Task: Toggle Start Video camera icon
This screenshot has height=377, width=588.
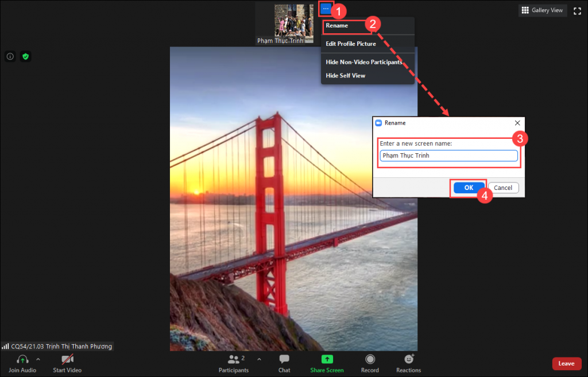Action: 68,359
